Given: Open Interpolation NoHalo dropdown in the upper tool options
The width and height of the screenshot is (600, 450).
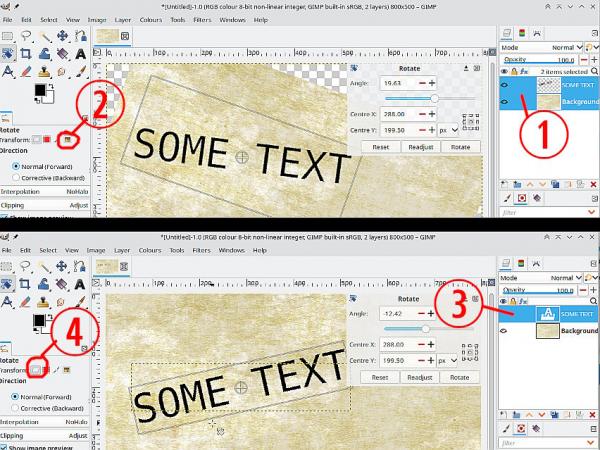Looking at the screenshot, I should click(45, 192).
